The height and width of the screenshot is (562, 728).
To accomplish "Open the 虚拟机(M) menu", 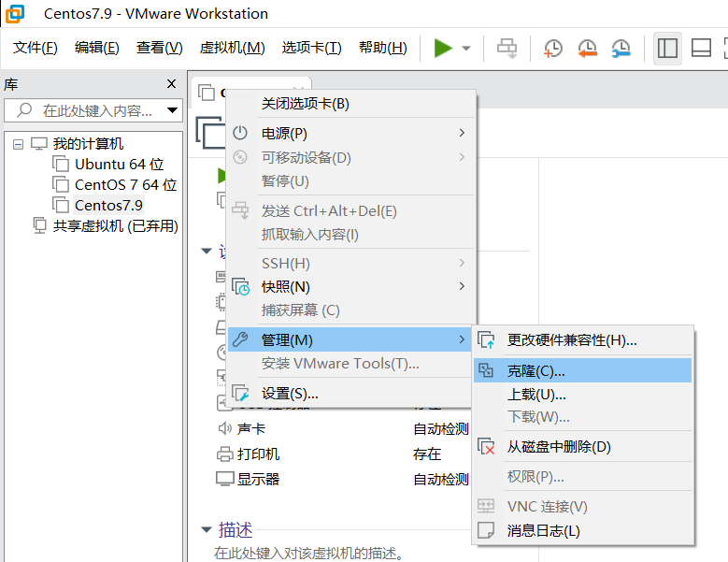I will tap(232, 48).
